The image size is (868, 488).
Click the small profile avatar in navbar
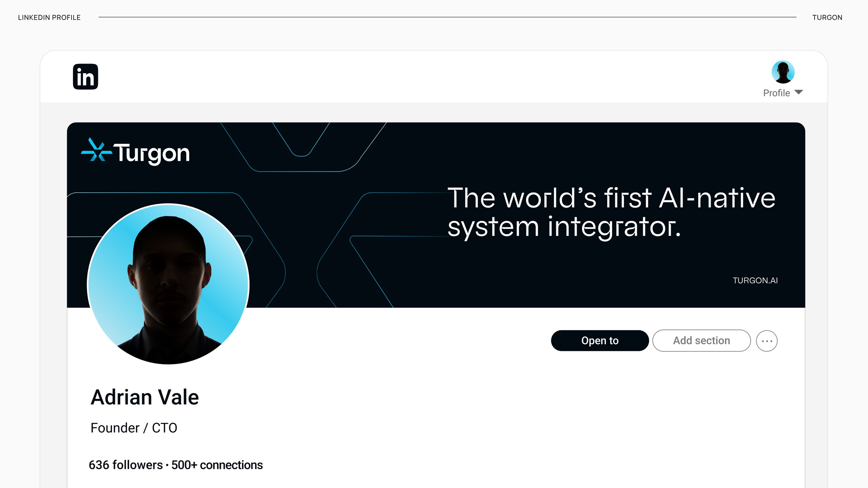point(783,72)
